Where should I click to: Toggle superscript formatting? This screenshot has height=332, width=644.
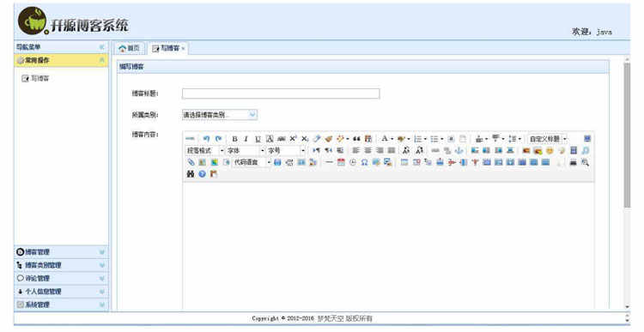pos(293,139)
